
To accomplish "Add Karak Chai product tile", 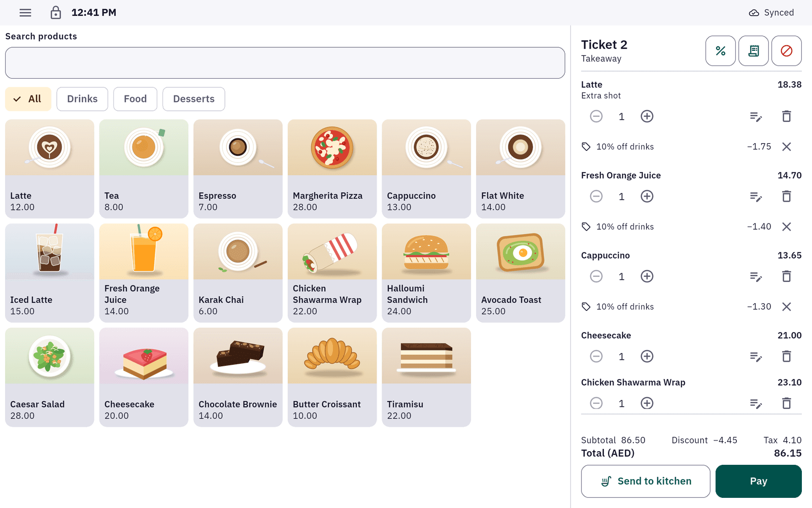I will 238,273.
